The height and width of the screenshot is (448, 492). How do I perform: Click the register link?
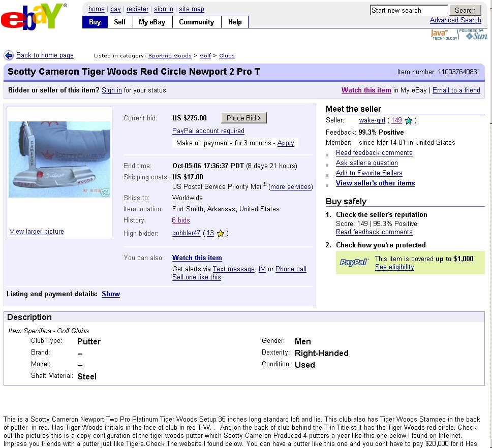pyautogui.click(x=137, y=9)
